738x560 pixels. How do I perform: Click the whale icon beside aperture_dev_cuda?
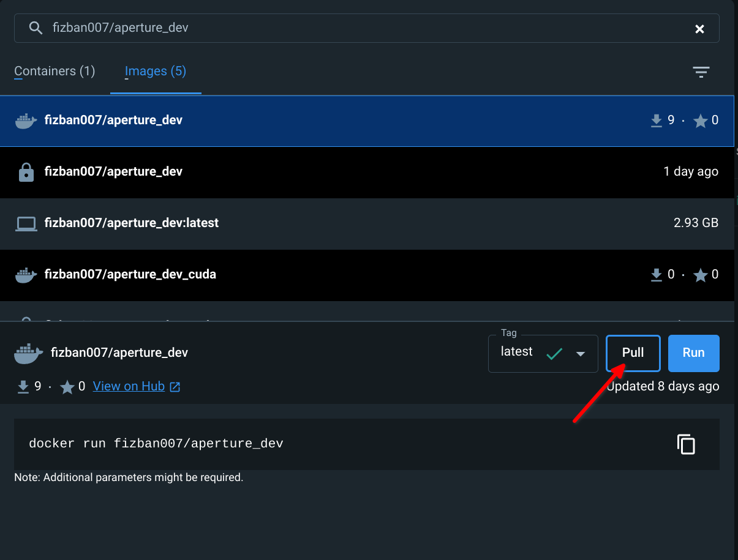(x=26, y=275)
